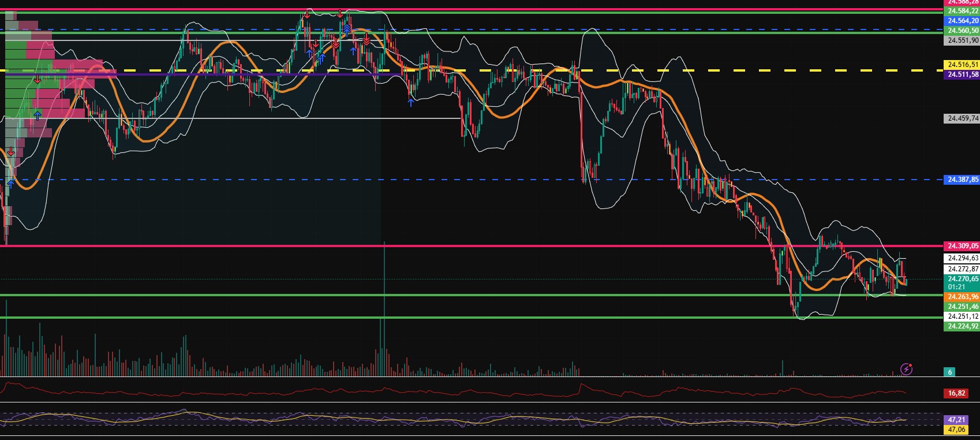Image resolution: width=980 pixels, height=440 pixels.
Task: Click the 24.309,05 pink price label
Action: point(962,246)
